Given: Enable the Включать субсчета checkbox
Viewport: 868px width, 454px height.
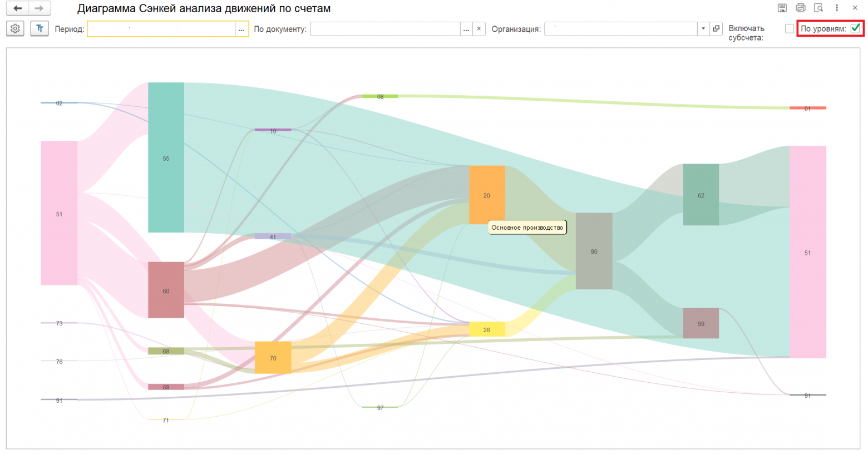Looking at the screenshot, I should click(x=789, y=29).
